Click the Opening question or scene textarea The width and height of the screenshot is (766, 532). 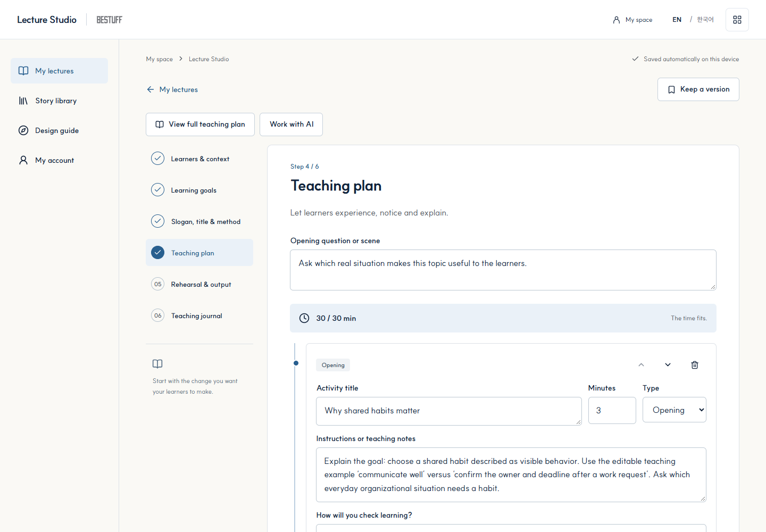(503, 270)
